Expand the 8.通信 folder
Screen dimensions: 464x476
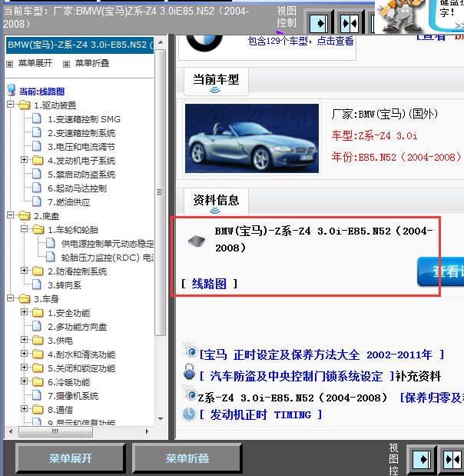coord(25,409)
